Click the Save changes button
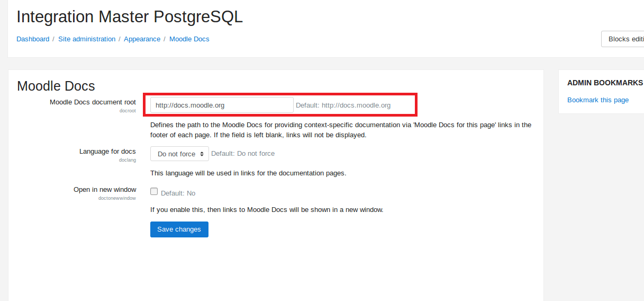The image size is (644, 301). [x=179, y=229]
